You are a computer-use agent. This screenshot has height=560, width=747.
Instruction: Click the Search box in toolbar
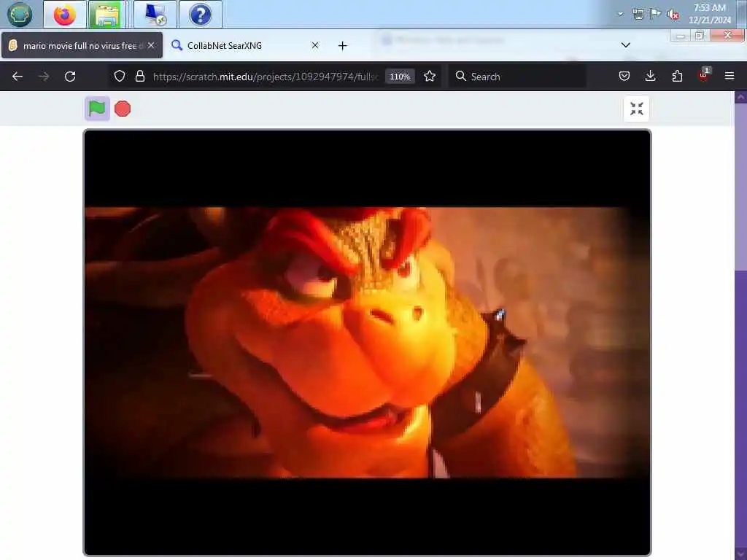517,76
